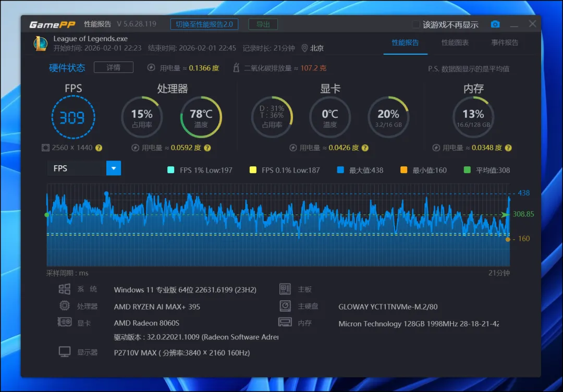Minimize the GamePP window
Image resolution: width=563 pixels, height=392 pixels.
click(514, 25)
